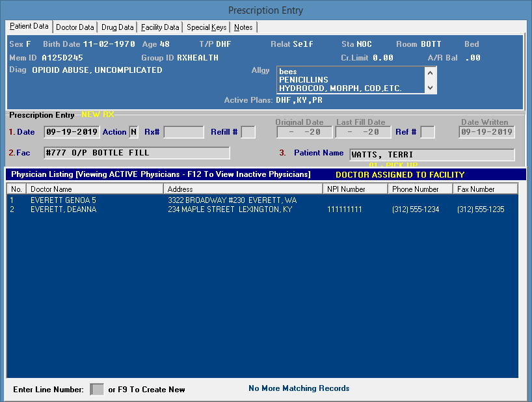The height and width of the screenshot is (402, 532).
Task: Switch to the Doctor Data tab
Action: pyautogui.click(x=75, y=27)
